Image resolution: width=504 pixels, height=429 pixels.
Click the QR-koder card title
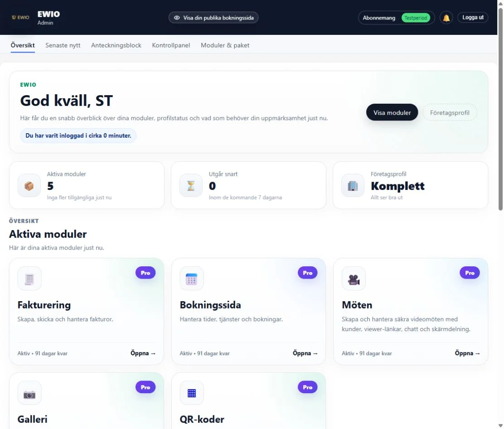point(202,419)
